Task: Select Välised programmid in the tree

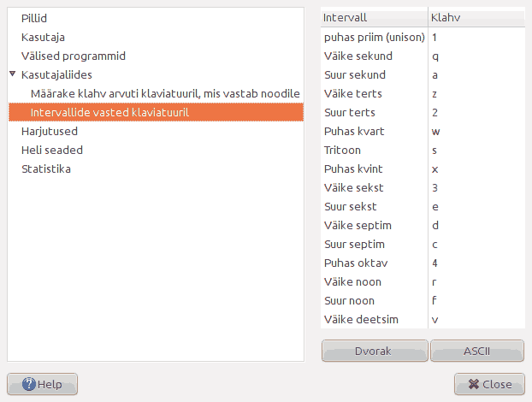Action: (74, 56)
